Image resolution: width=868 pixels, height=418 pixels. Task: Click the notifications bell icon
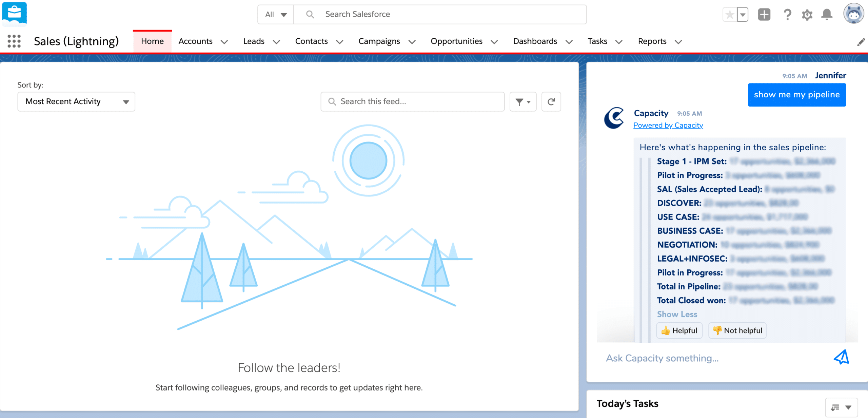(x=827, y=15)
